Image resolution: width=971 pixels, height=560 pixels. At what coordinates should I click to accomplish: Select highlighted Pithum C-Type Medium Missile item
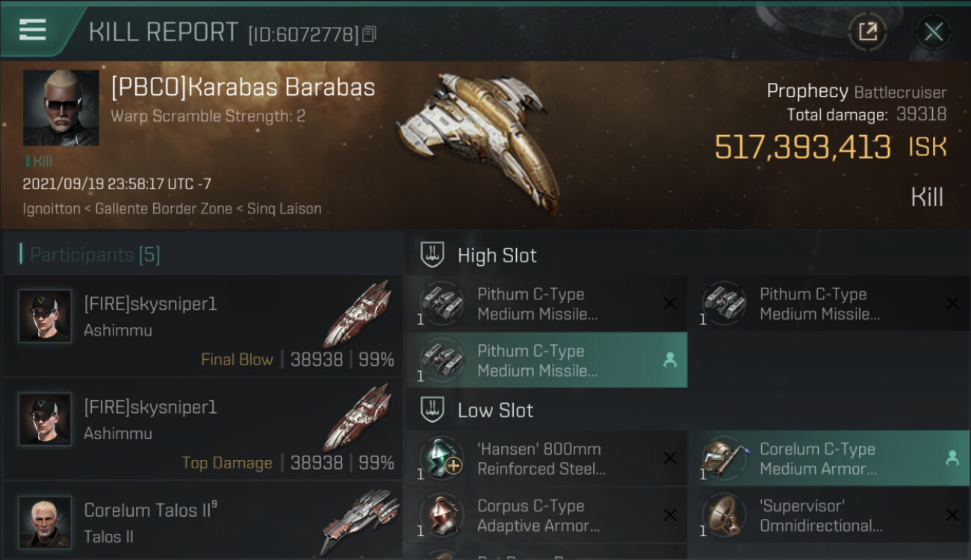pos(547,360)
